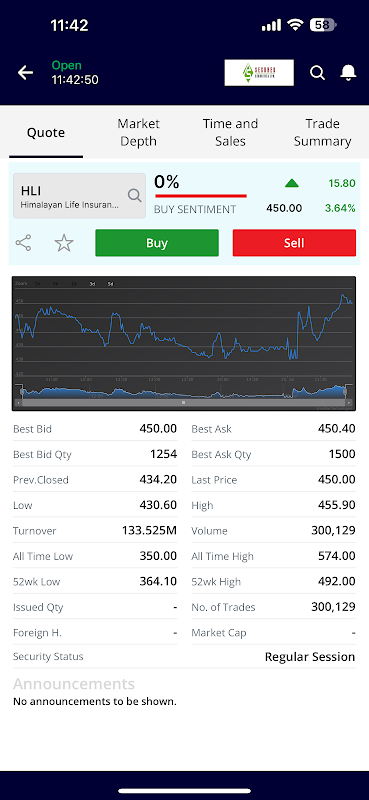The image size is (369, 800).
Task: Click the HLI Himalayan Life symbol field
Action: coord(79,196)
